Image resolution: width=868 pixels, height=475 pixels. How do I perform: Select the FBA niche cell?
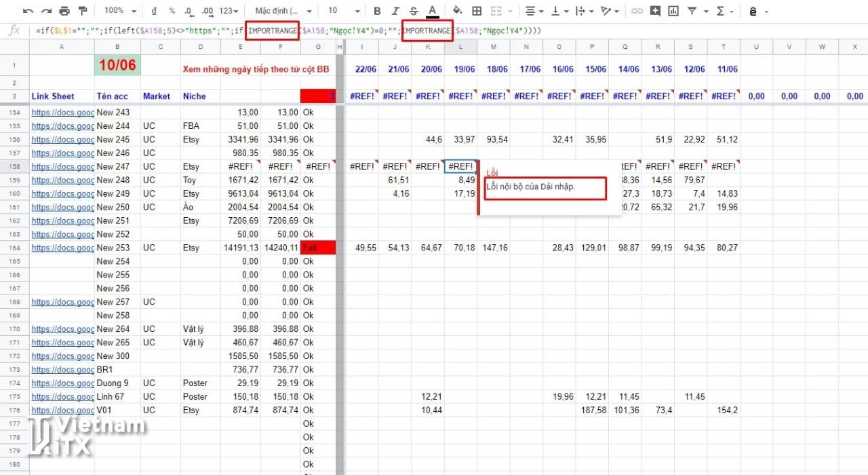point(201,126)
